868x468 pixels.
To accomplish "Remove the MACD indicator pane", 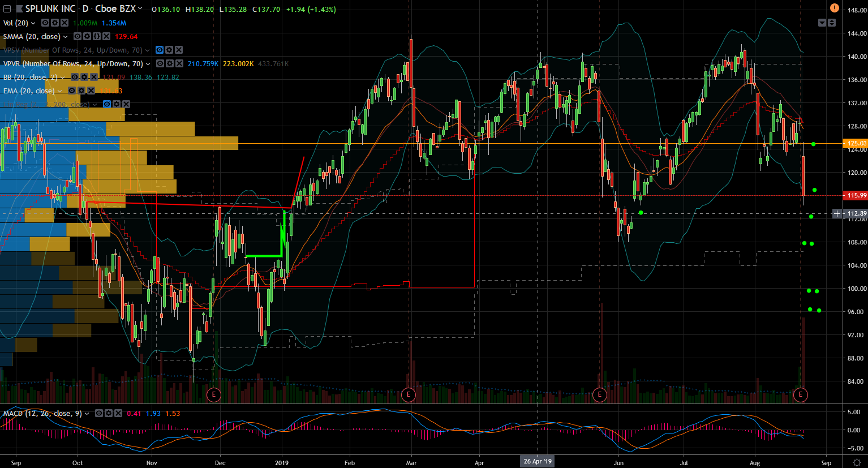I will (118, 413).
